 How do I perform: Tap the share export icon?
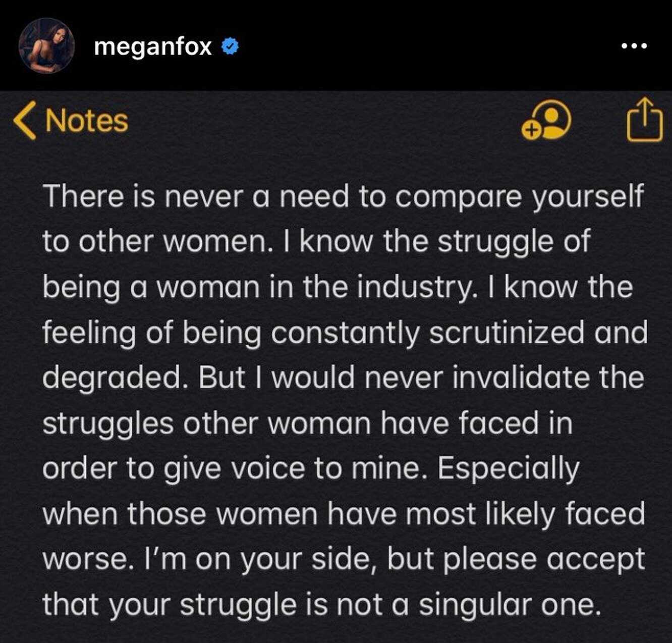tap(644, 119)
